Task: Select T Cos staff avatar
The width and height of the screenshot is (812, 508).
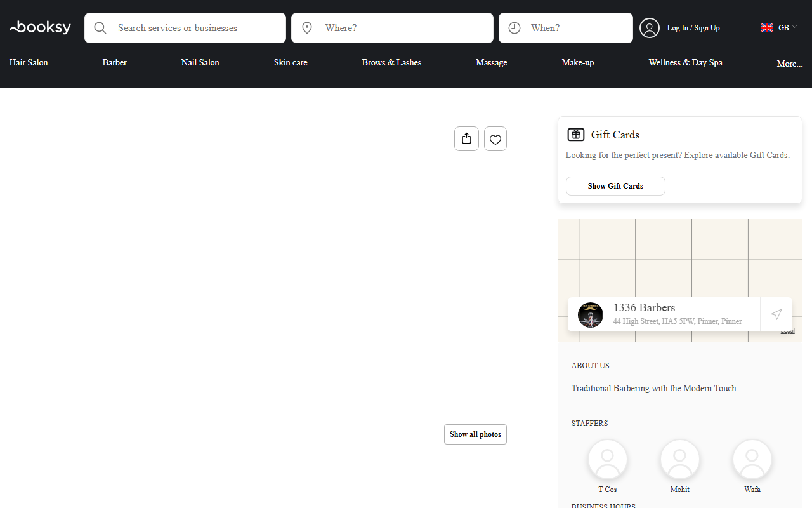Action: click(x=608, y=460)
